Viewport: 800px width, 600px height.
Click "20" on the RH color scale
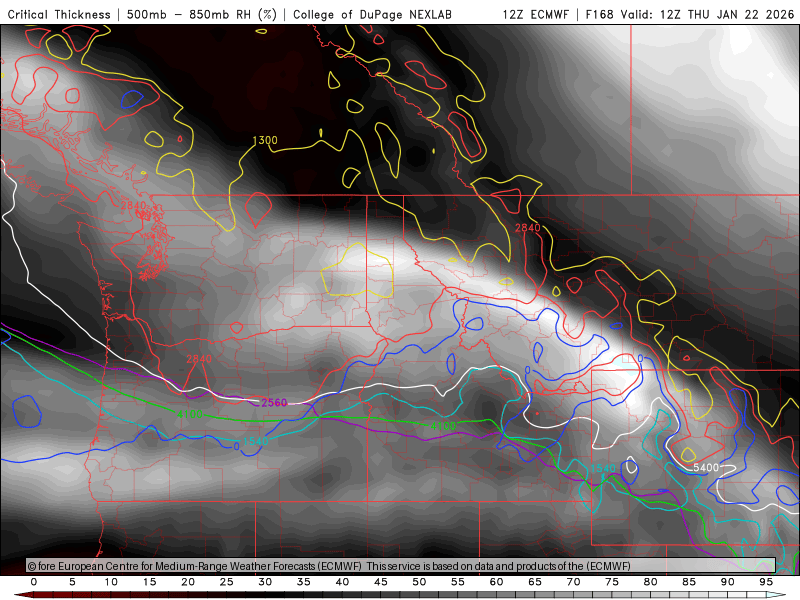point(188,582)
